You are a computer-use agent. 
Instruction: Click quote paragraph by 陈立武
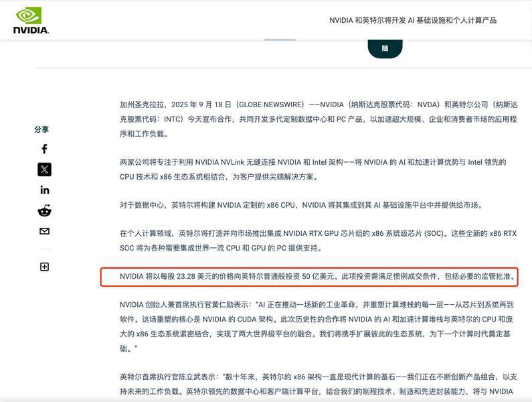319,384
